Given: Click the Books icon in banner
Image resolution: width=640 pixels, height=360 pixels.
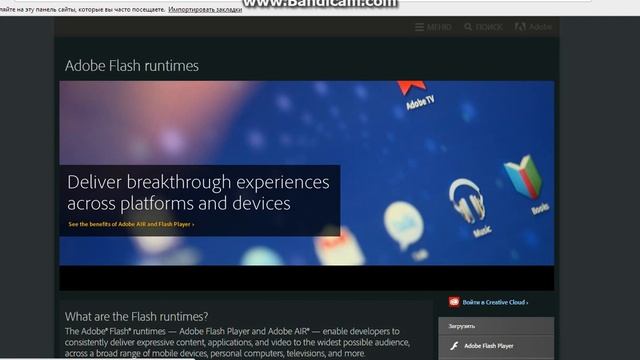Looking at the screenshot, I should pyautogui.click(x=524, y=176).
